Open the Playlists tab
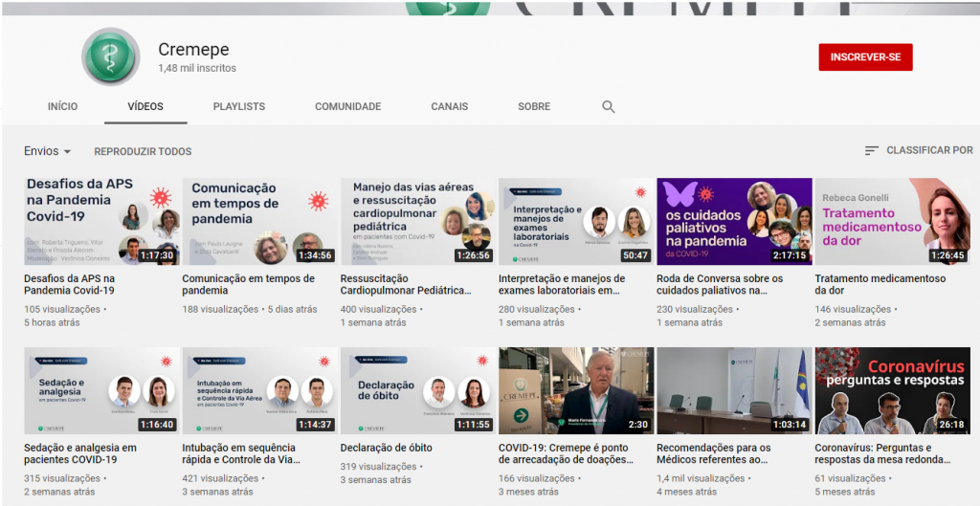The image size is (980, 506). pyautogui.click(x=239, y=107)
